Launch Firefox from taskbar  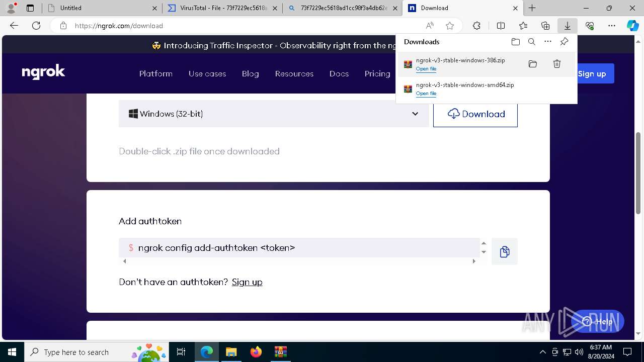[x=256, y=352]
